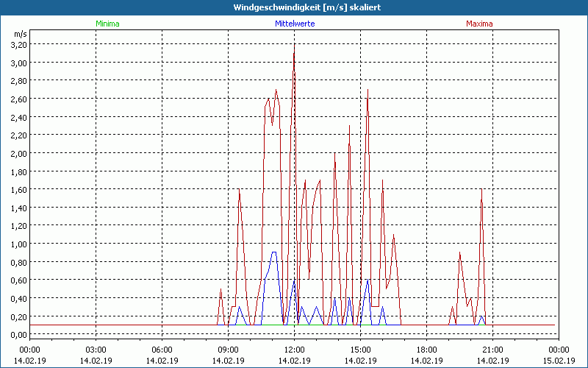Click the Minima legend label
This screenshot has width=588, height=368.
coord(107,24)
